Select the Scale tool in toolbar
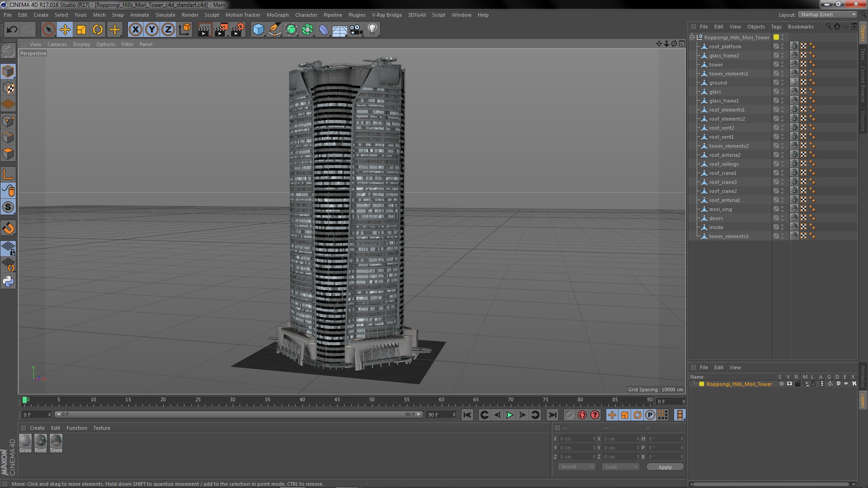868x488 pixels. pyautogui.click(x=81, y=30)
